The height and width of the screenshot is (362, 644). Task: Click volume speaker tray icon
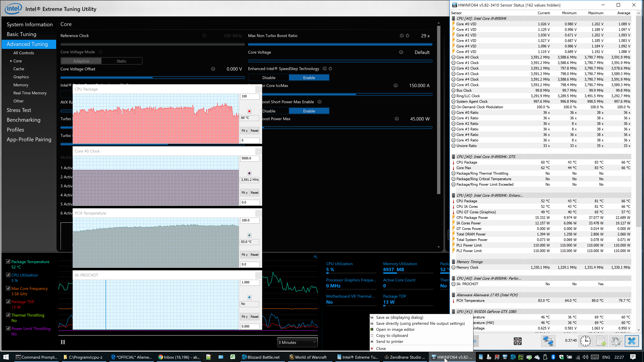[585, 357]
